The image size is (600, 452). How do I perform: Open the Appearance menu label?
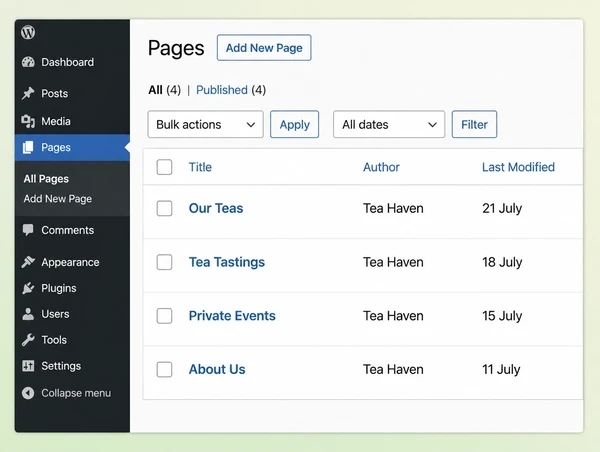tap(70, 262)
